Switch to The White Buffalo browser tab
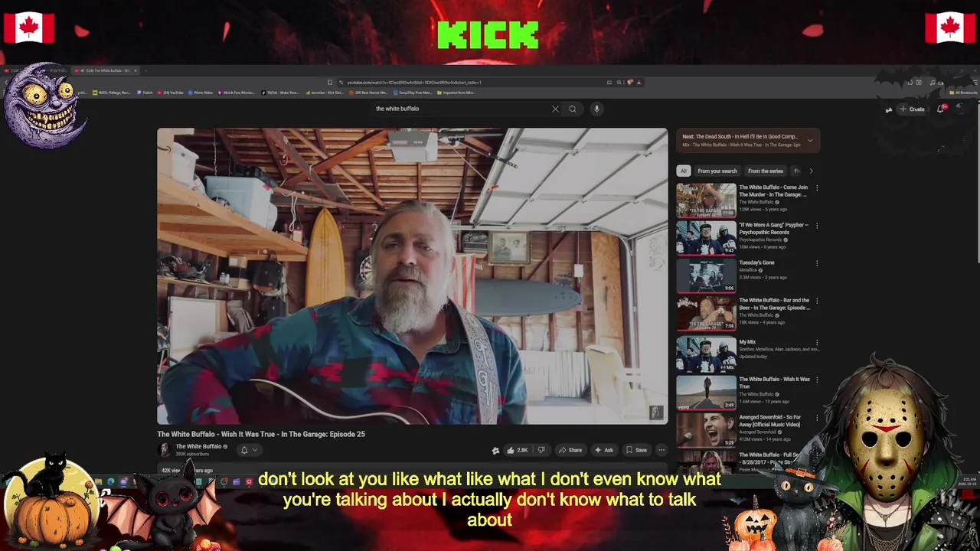Screen dimensions: 980x551 (x=104, y=70)
